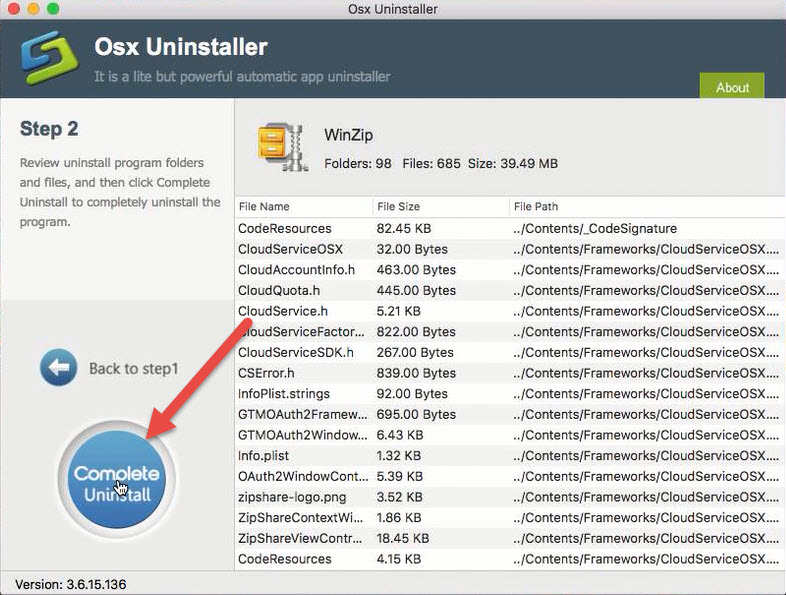Click the Complete Uninstall button
Viewport: 786px width, 595px height.
(117, 479)
